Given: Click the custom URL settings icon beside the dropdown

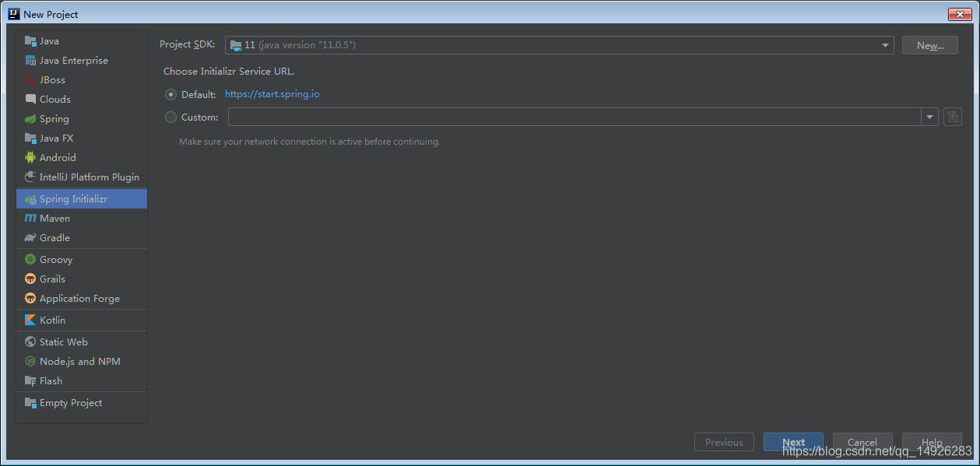Looking at the screenshot, I should click(953, 117).
